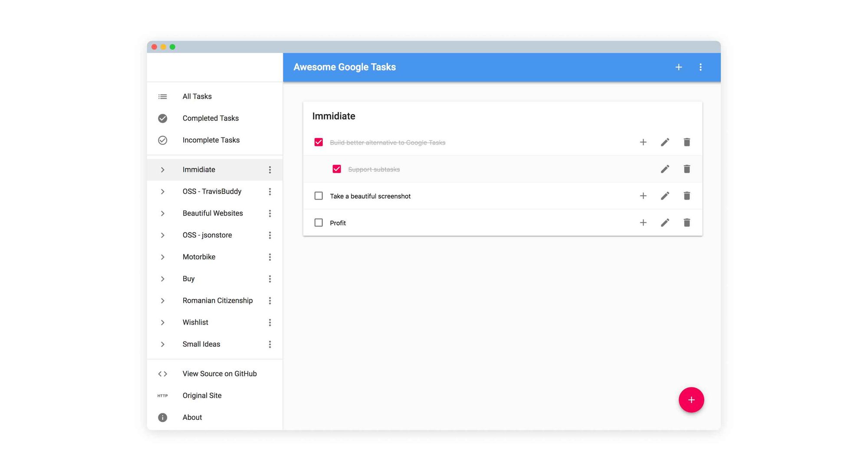Viewport: 868px width, 472px height.
Task: Click the add task icon in toolbar
Action: 678,67
